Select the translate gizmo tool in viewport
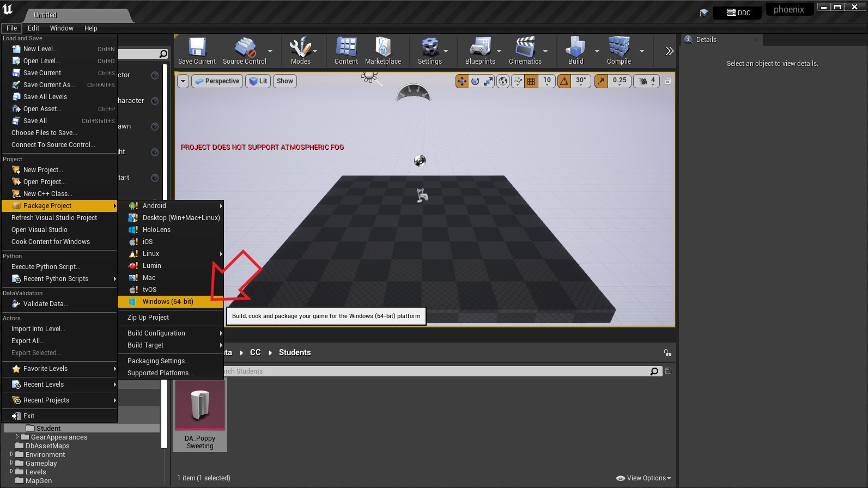Image resolution: width=868 pixels, height=488 pixels. [462, 81]
